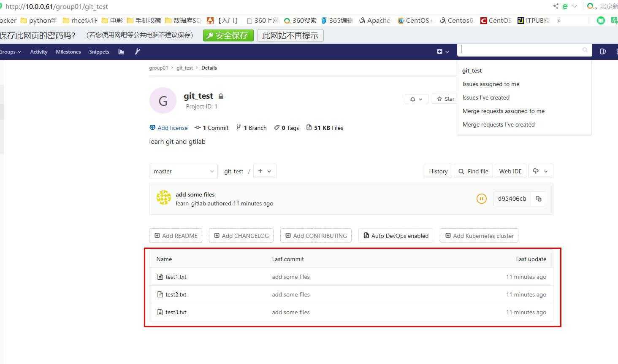Go to Snippets in the navbar
618x364 pixels.
pyautogui.click(x=99, y=51)
